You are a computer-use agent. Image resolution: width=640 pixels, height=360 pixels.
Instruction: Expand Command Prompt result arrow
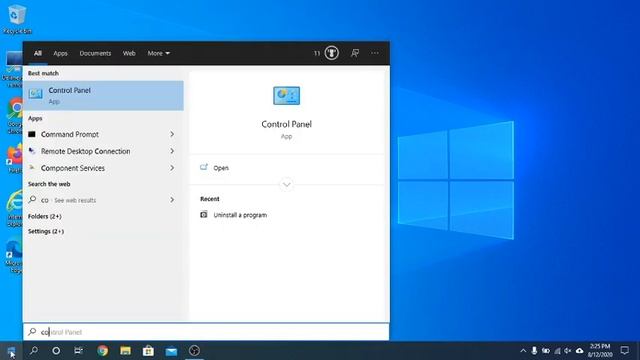point(172,134)
